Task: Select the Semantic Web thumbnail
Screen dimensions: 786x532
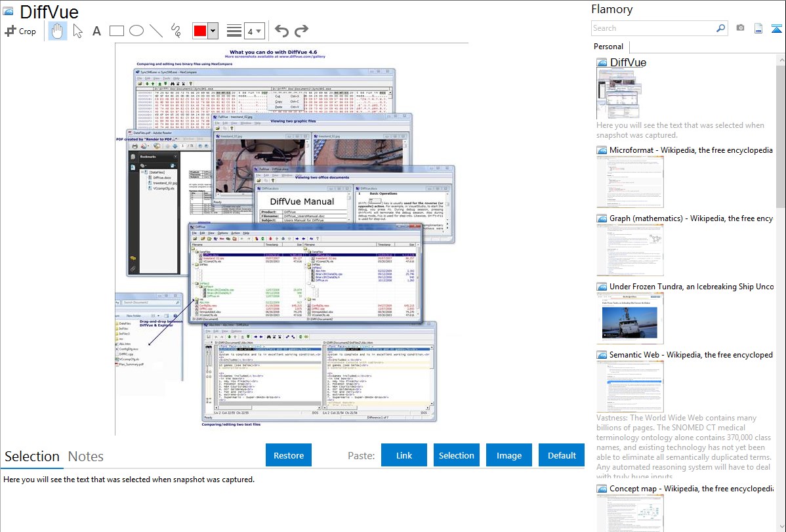Action: tap(630, 386)
